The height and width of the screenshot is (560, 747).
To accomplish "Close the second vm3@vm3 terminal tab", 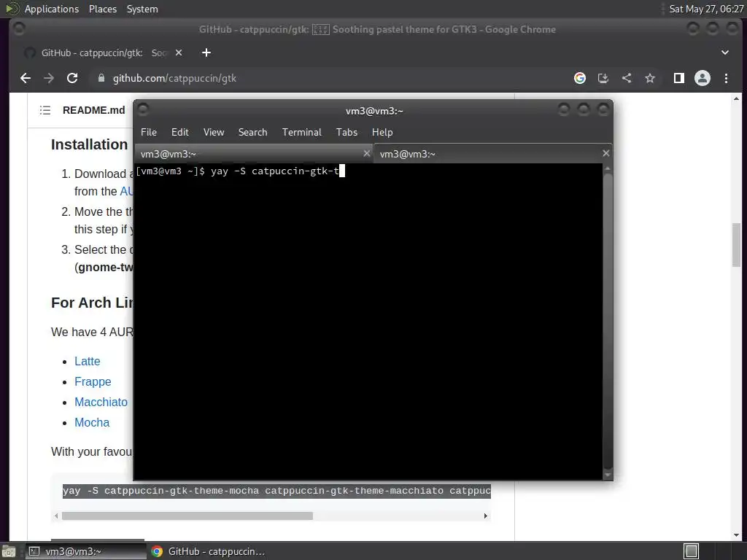I will [x=606, y=153].
